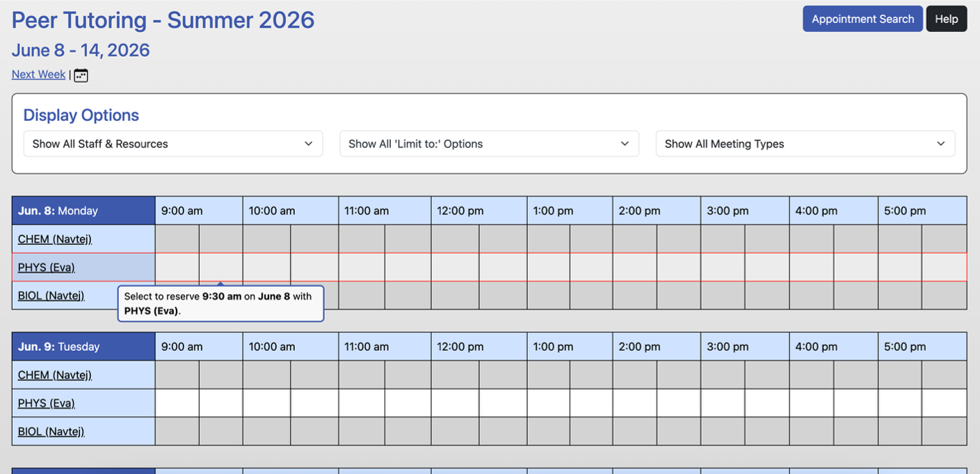Open the Tuesday BIOL (Navtej) schedule link
Image resolution: width=980 pixels, height=474 pixels.
pyautogui.click(x=51, y=432)
